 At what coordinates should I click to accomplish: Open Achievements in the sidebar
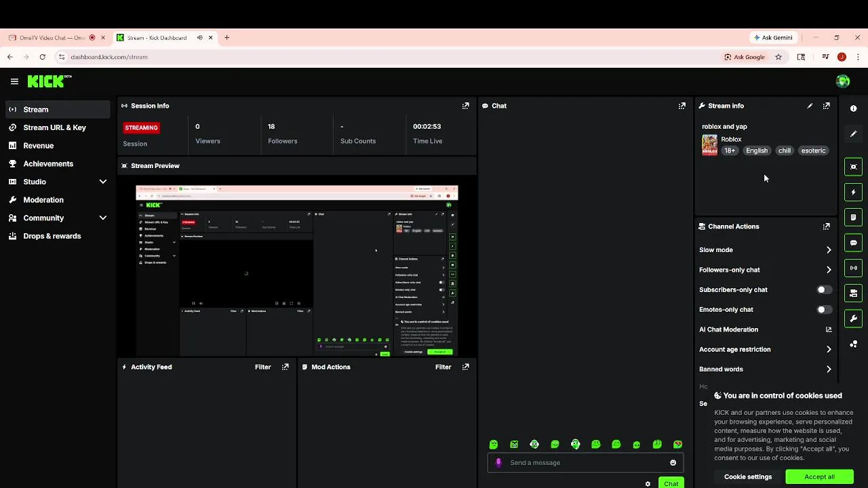point(58,163)
